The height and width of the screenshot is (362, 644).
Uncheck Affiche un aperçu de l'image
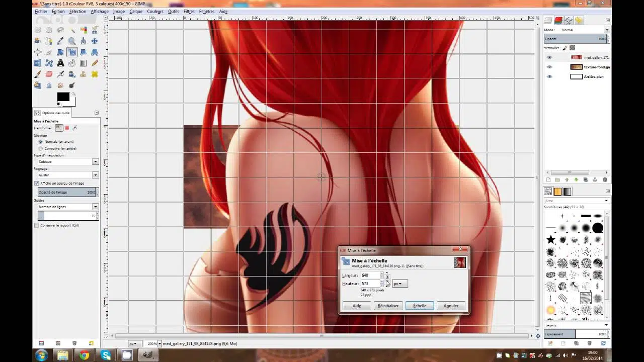36,183
